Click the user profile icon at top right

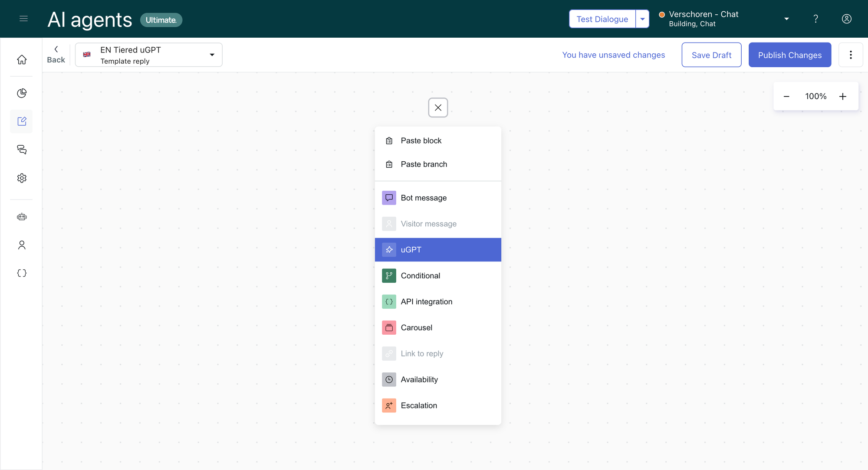(846, 19)
